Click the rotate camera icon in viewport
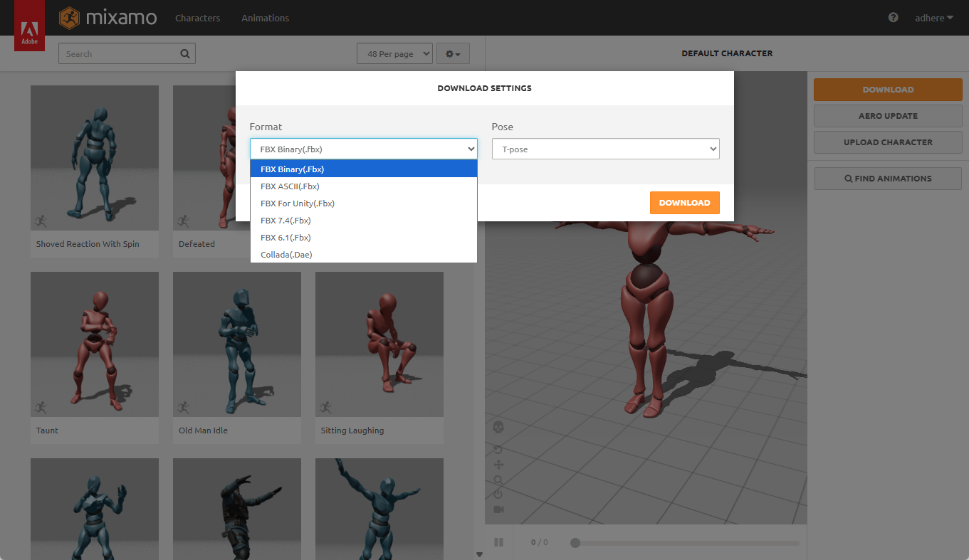This screenshot has height=560, width=969. pos(498,450)
